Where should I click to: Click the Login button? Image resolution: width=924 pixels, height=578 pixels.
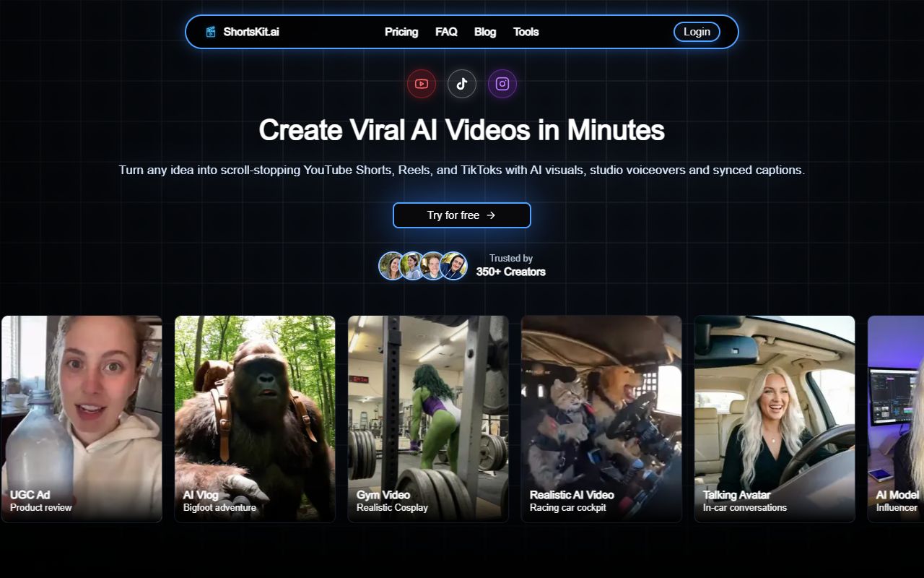(x=696, y=31)
